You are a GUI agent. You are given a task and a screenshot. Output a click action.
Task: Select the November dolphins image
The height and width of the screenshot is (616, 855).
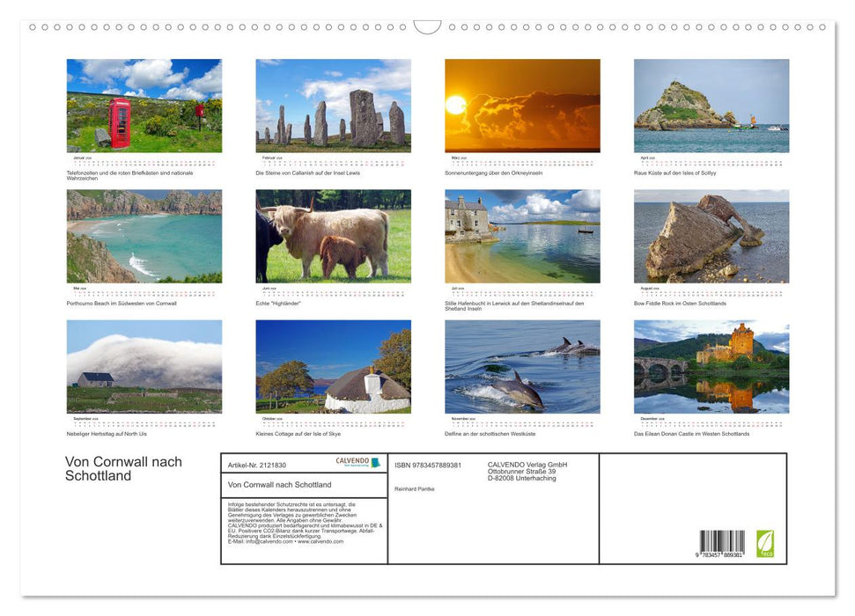[522, 368]
